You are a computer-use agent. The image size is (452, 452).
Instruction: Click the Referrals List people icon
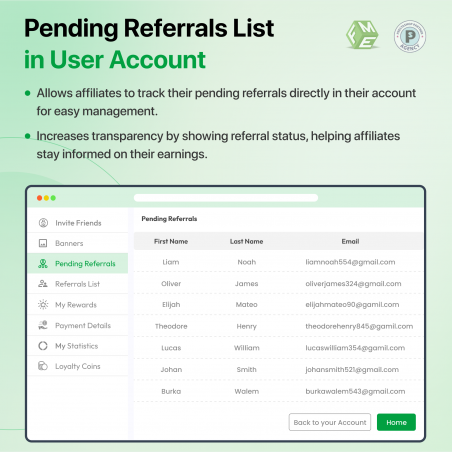coord(43,284)
